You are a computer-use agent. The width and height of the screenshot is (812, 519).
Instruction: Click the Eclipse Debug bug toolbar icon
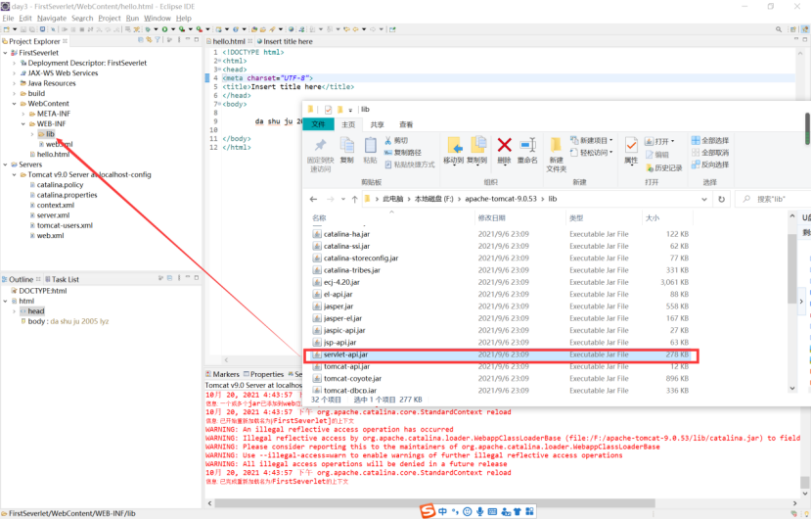click(x=148, y=29)
